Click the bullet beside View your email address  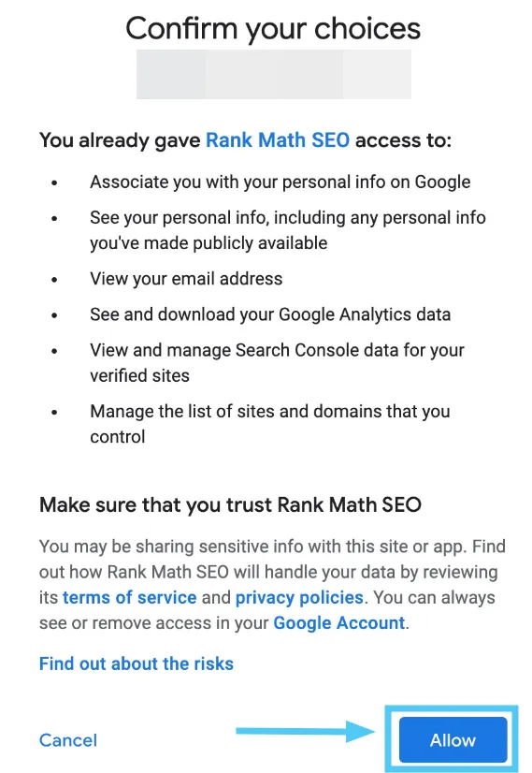[54, 280]
